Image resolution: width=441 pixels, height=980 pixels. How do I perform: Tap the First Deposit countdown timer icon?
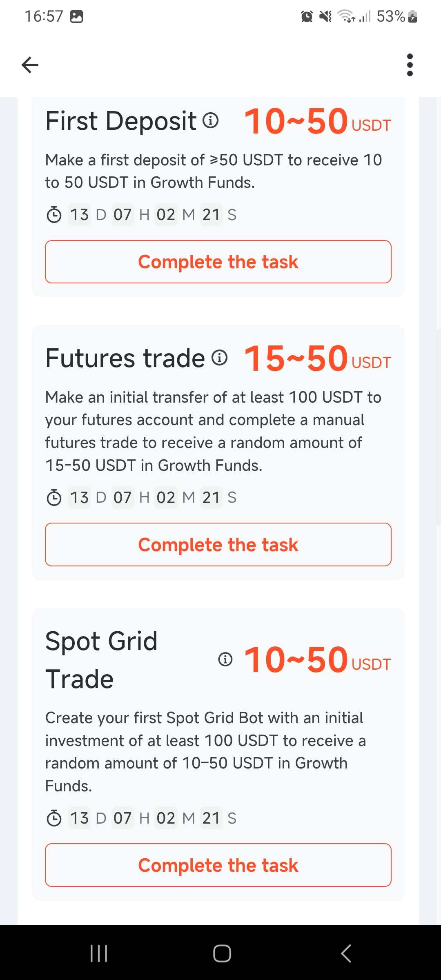54,215
